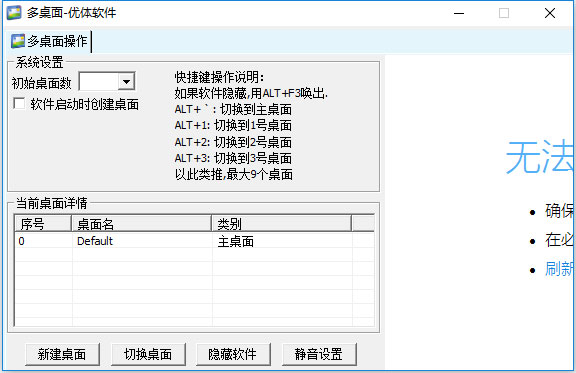Click the ALT+1: 切换到1号桌面 line
The width and height of the screenshot is (576, 373).
[x=233, y=126]
